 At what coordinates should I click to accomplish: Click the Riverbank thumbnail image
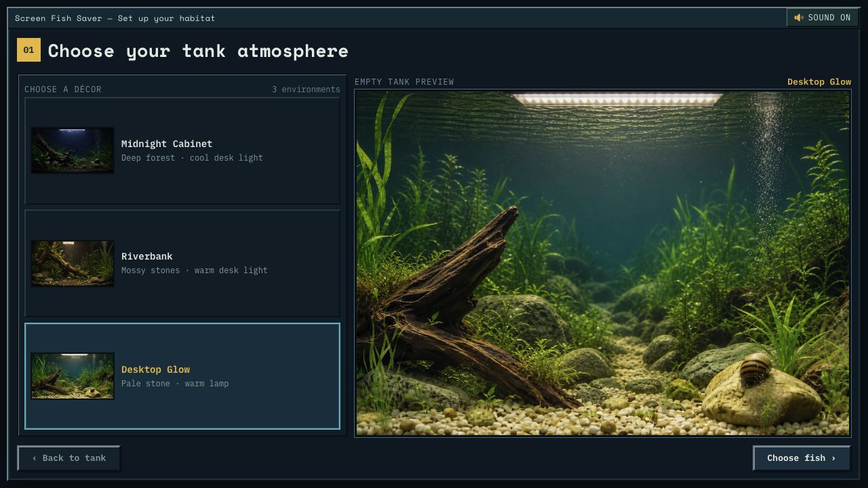(73, 264)
